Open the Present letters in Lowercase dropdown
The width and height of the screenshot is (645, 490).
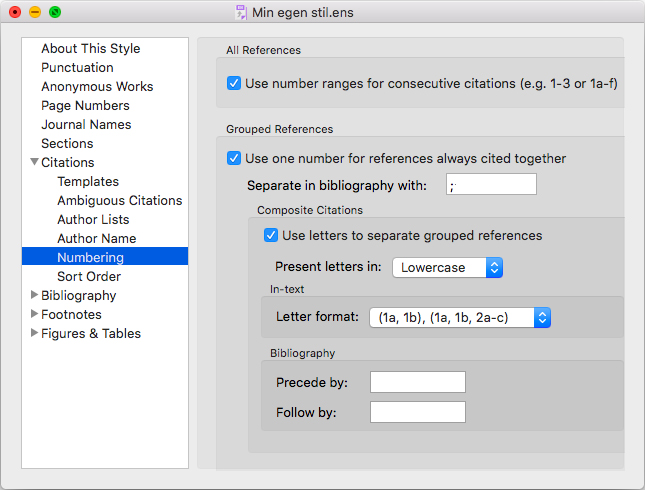tap(448, 267)
